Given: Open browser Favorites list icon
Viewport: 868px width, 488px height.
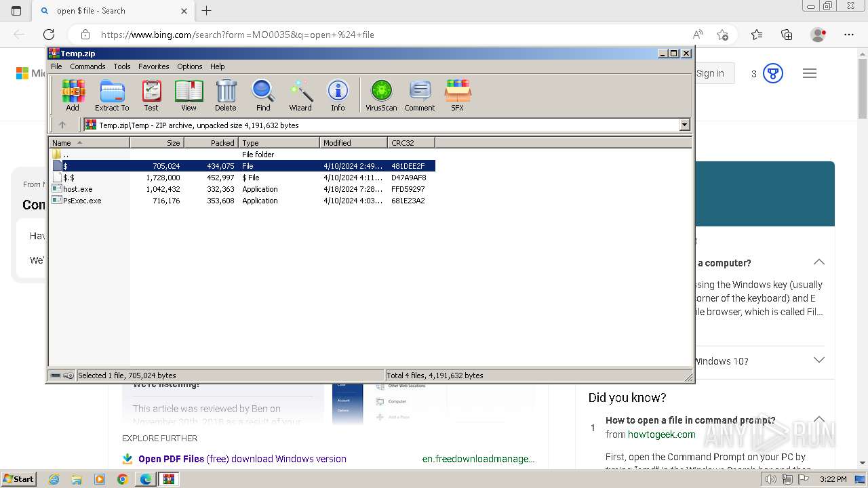Looking at the screenshot, I should point(757,35).
